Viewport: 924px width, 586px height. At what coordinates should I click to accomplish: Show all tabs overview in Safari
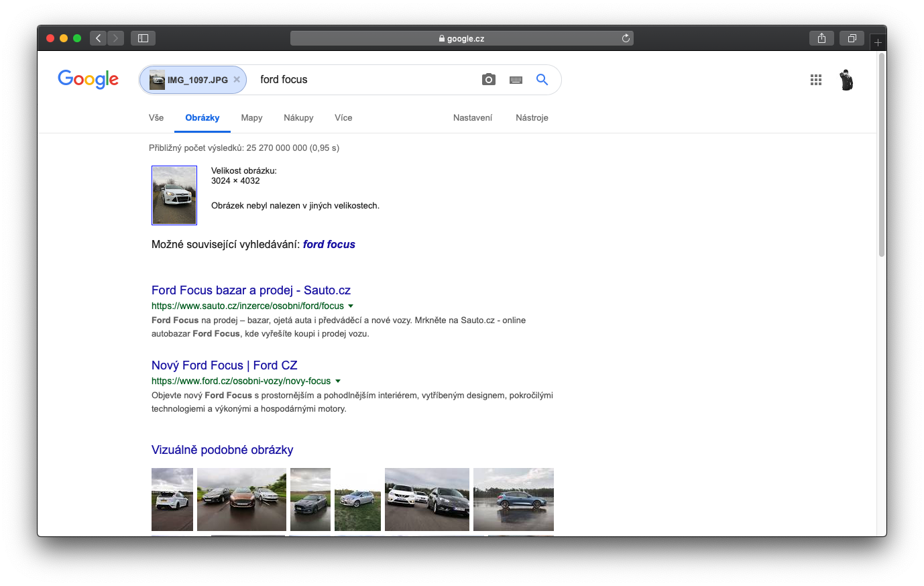[x=852, y=38]
